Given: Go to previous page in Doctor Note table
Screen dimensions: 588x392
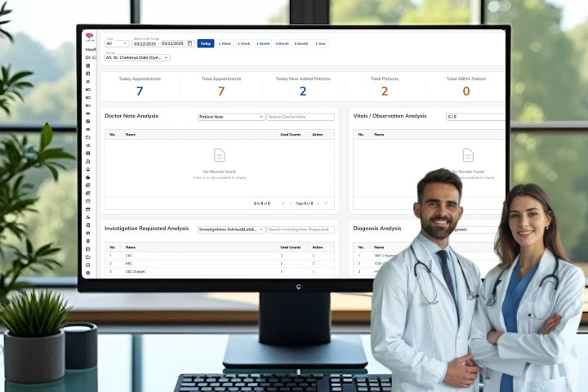Looking at the screenshot, I should click(x=291, y=203).
